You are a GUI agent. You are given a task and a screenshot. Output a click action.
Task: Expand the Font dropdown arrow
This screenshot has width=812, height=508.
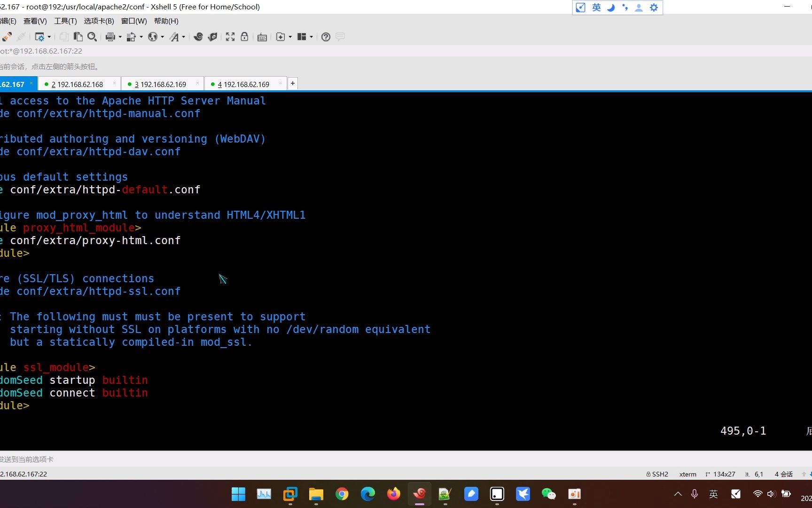[183, 37]
